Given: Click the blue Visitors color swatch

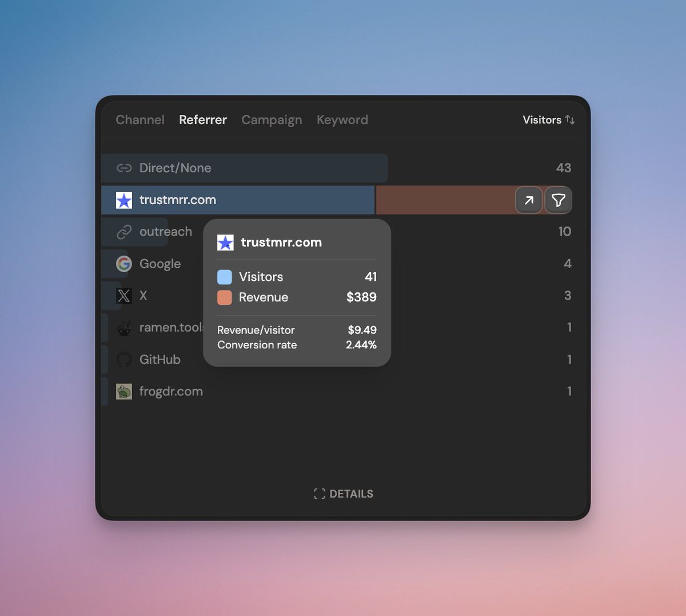Looking at the screenshot, I should [x=225, y=277].
